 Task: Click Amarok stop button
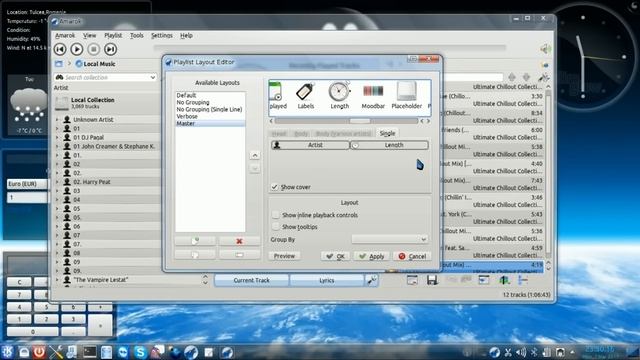click(93, 49)
